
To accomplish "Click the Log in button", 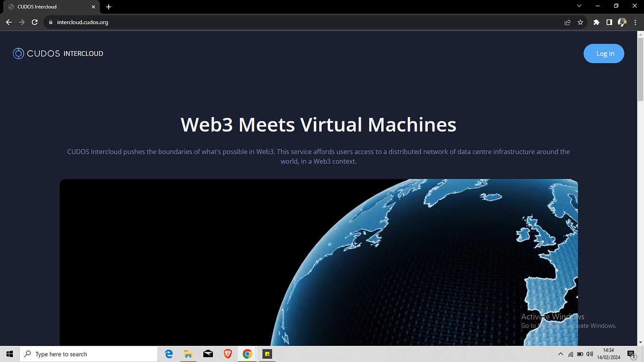I will [x=604, y=53].
